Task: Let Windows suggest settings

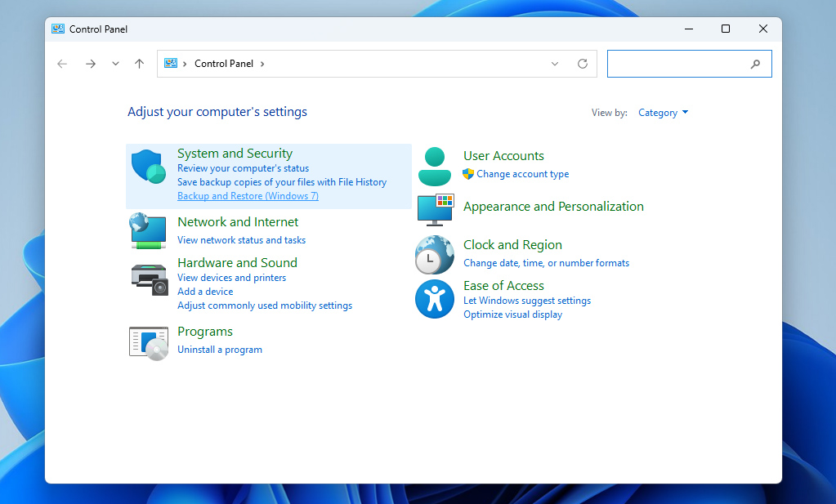Action: tap(527, 301)
